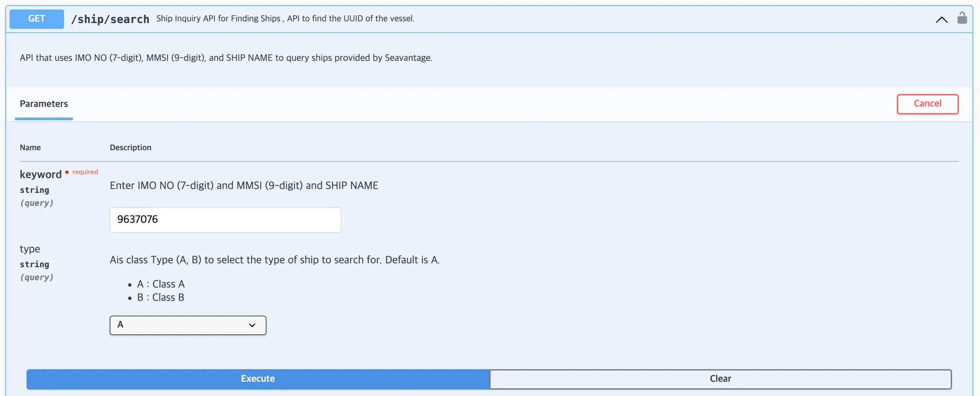Click the authorization lock icon
Screen dimensions: 980x396
coord(962,18)
